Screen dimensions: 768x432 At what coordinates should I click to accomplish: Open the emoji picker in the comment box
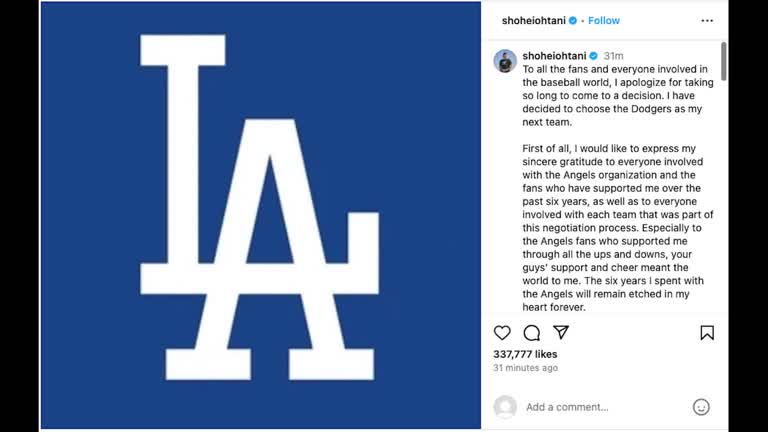point(701,407)
